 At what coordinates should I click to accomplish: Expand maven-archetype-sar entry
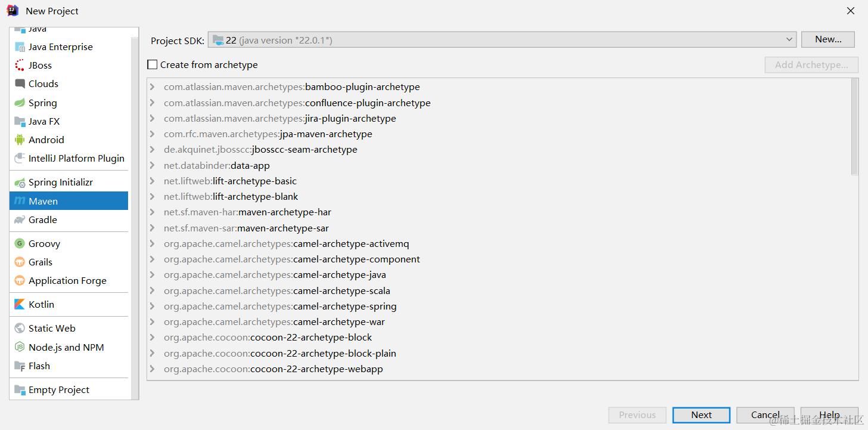153,228
